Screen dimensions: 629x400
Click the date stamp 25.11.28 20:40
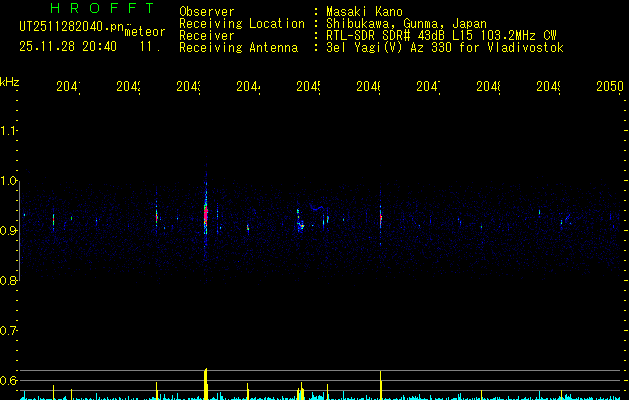[68, 46]
